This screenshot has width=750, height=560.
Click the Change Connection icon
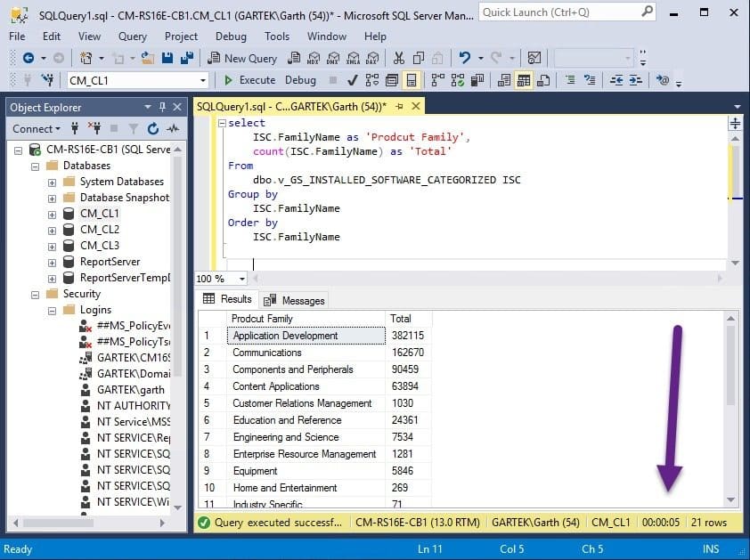tap(47, 80)
